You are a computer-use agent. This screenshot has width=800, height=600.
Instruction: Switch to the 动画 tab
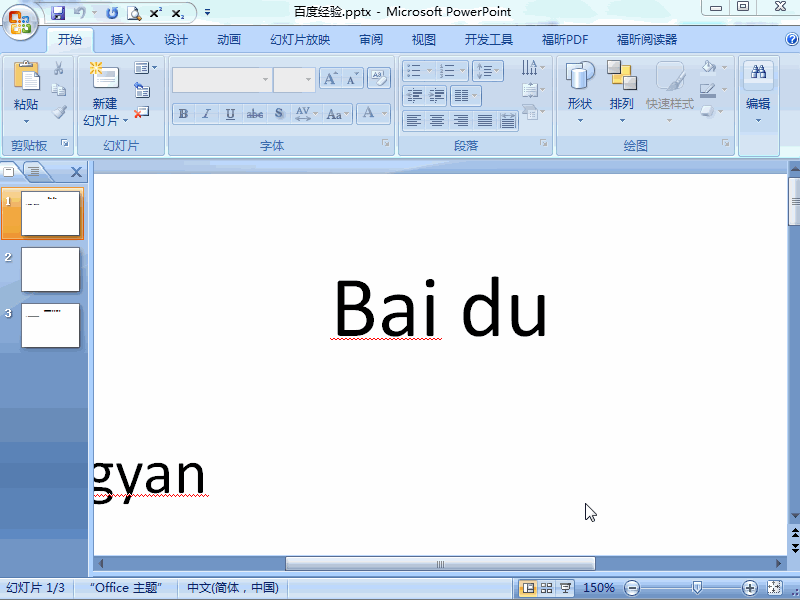click(229, 40)
